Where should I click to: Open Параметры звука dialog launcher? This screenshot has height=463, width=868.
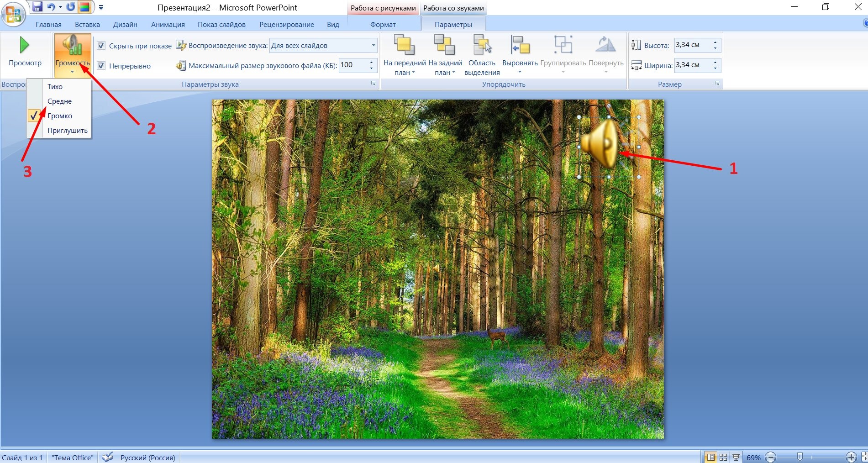373,84
